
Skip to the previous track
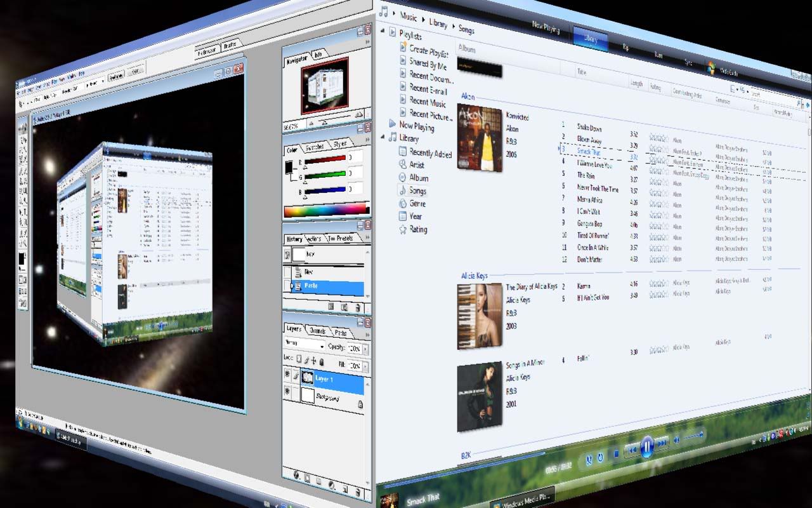coord(631,450)
